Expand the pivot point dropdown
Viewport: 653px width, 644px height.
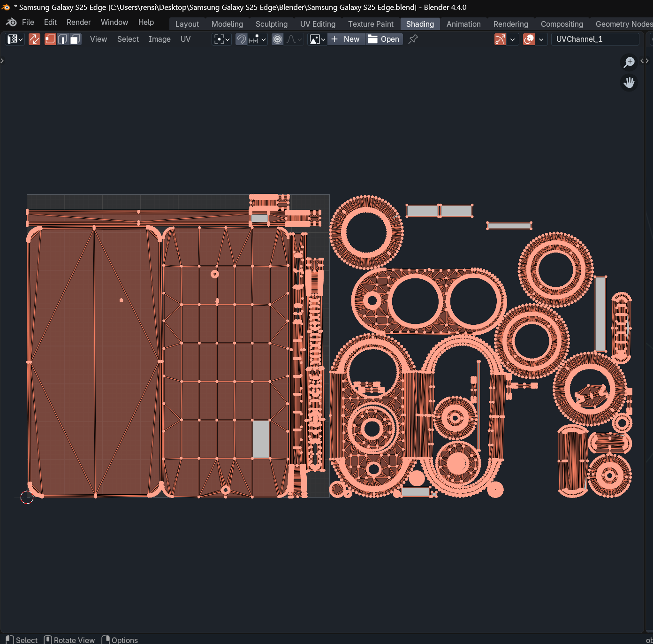tap(221, 39)
